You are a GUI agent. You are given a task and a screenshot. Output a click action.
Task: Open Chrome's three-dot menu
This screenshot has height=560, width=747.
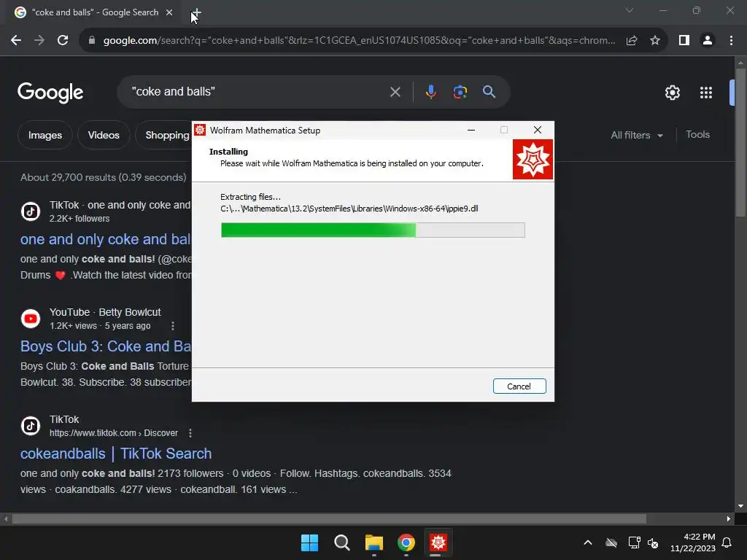[731, 41]
